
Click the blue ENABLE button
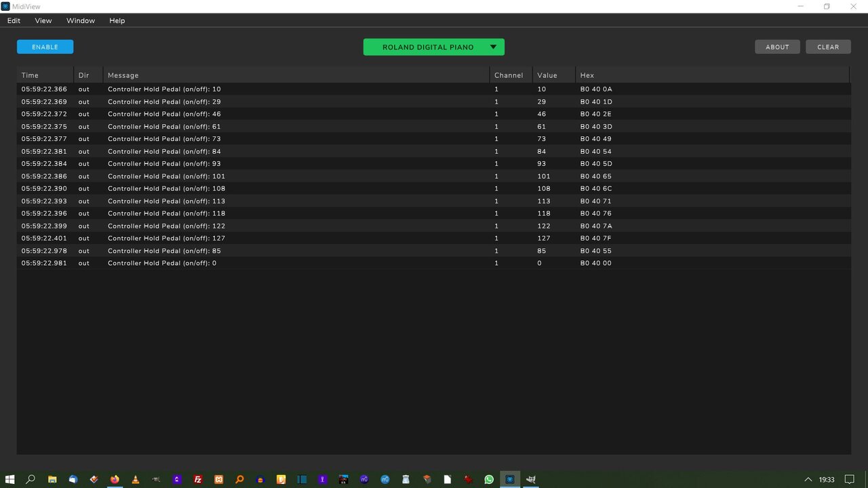coord(45,47)
